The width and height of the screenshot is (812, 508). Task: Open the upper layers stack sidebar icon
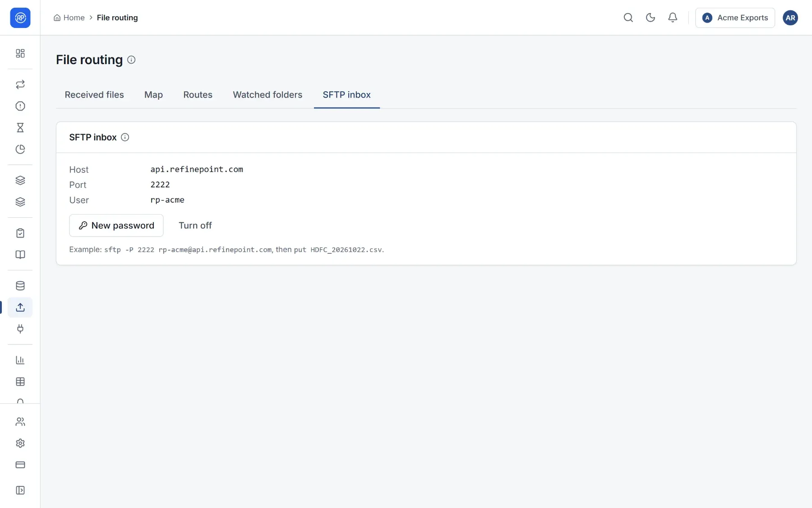pyautogui.click(x=20, y=180)
